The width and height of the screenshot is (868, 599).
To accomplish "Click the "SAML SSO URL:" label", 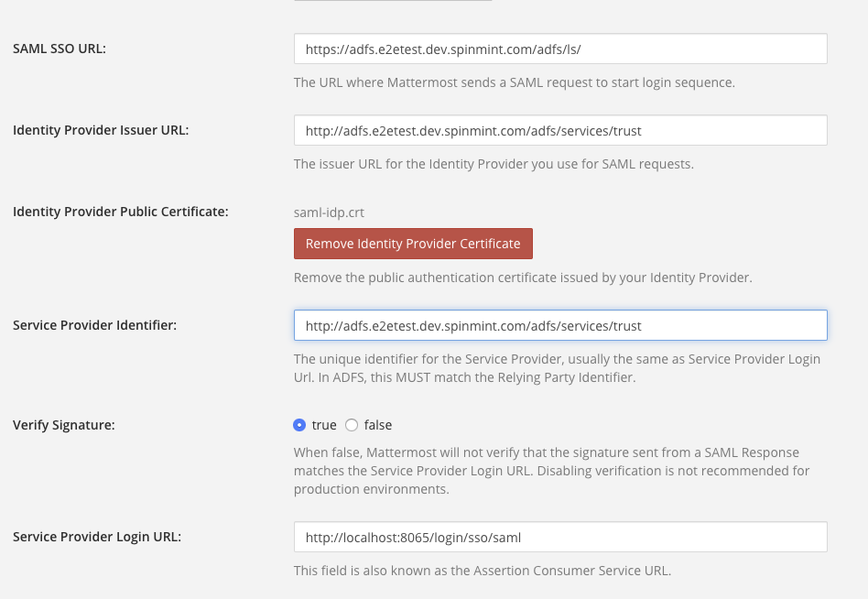I will 60,49.
